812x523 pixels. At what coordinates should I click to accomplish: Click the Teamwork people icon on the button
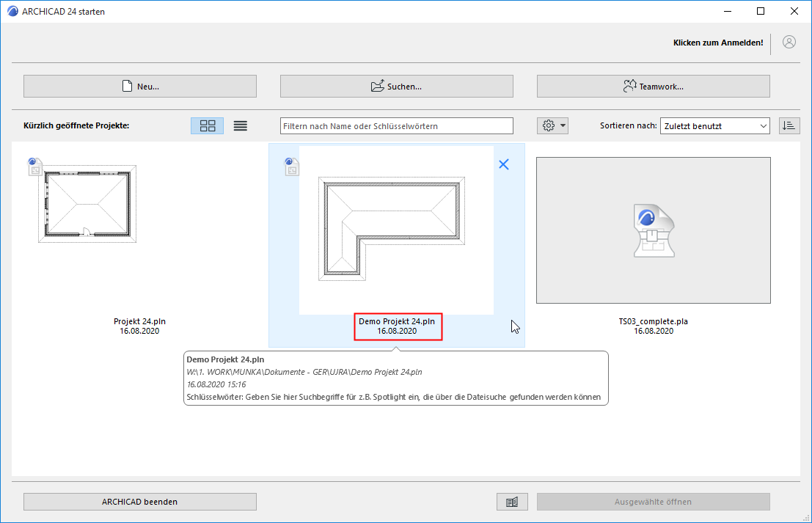[629, 86]
